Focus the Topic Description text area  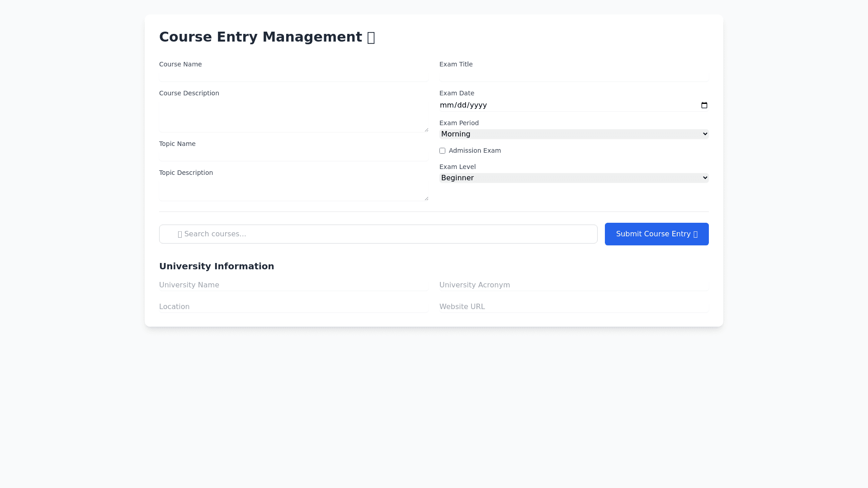tap(294, 190)
